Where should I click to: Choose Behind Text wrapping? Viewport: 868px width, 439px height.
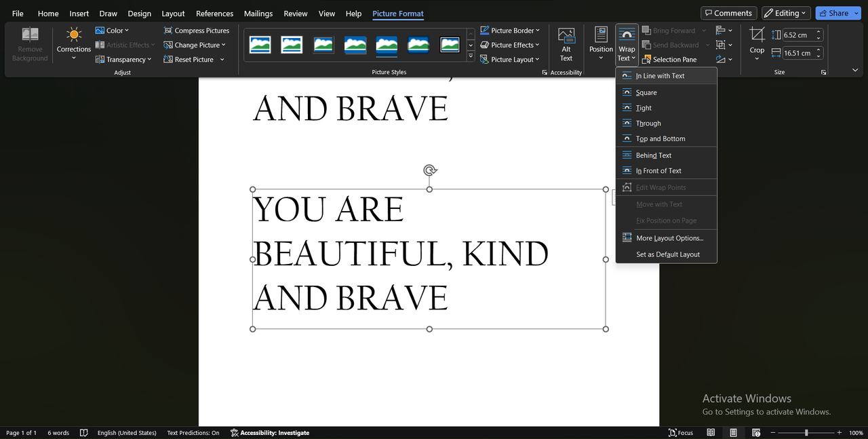tap(667, 155)
